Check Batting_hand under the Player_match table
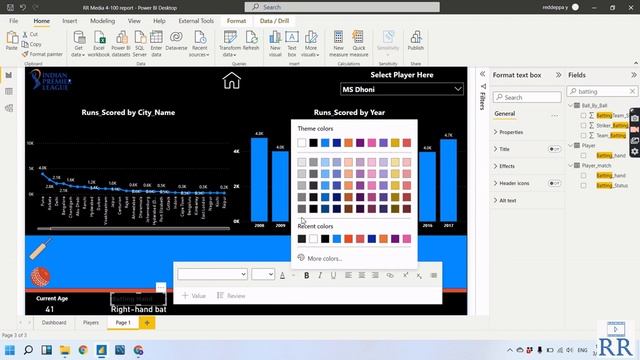Screen dimensions: 640x360 tap(583, 176)
